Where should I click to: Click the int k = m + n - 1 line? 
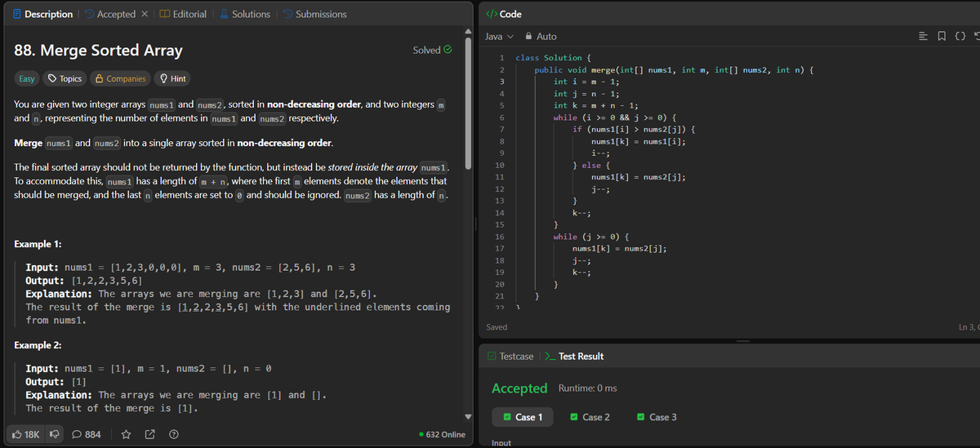pyautogui.click(x=597, y=105)
